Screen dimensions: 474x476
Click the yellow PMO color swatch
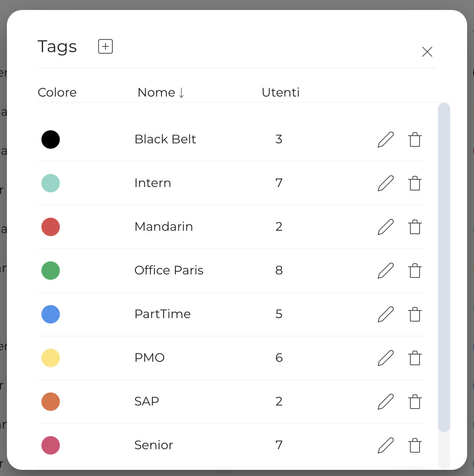click(x=51, y=358)
